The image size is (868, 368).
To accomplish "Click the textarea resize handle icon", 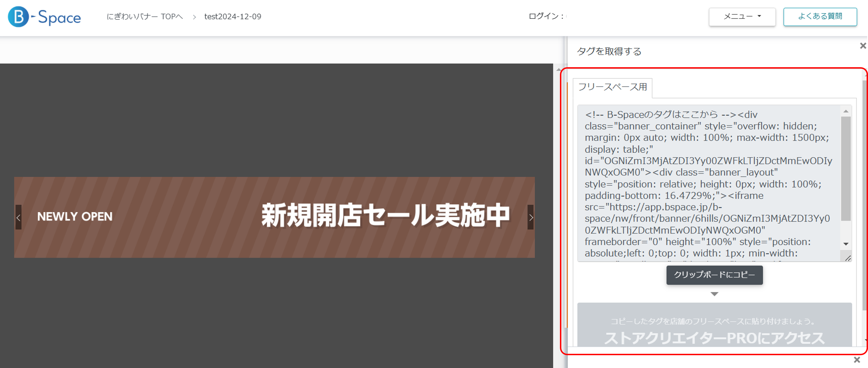I will coord(848,258).
